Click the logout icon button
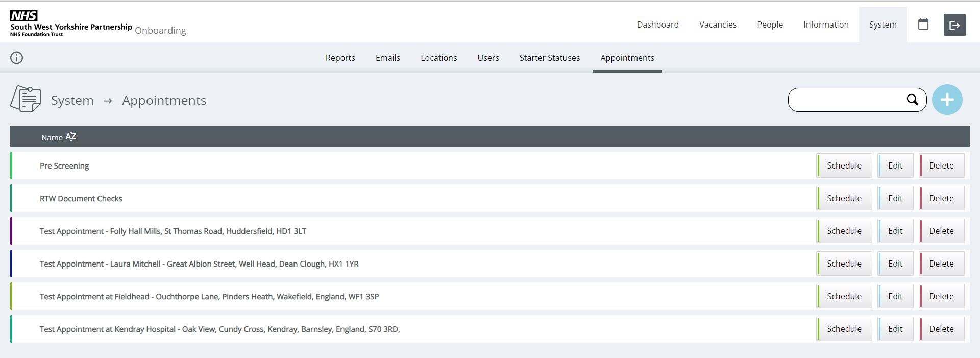The image size is (980, 358). [x=954, y=25]
